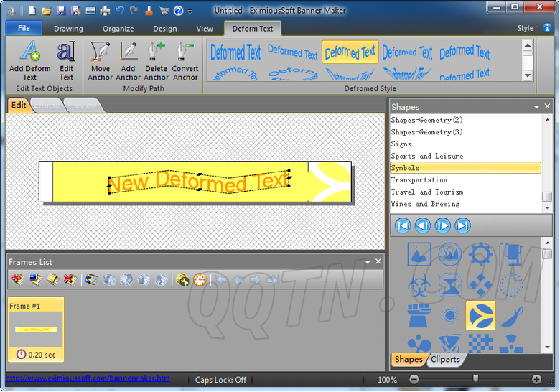Click the hourglass symbol shape
Image resolution: width=560 pixels, height=392 pixels.
point(450,285)
